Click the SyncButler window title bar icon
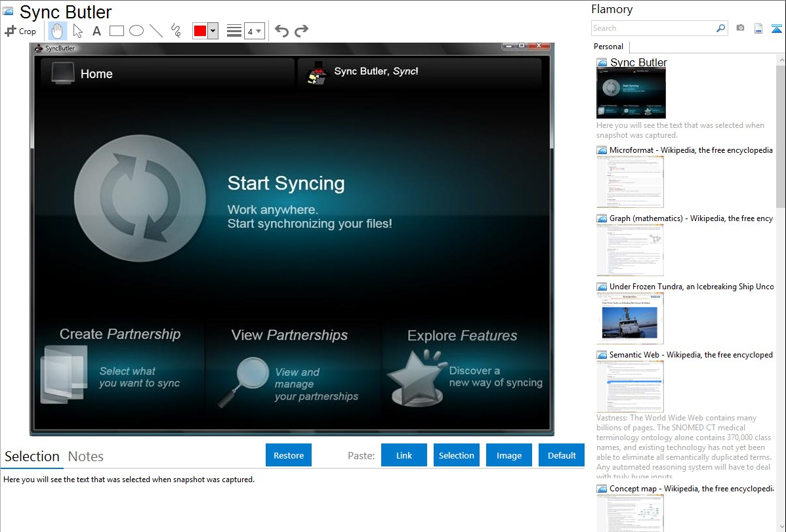The image size is (786, 532). pyautogui.click(x=39, y=48)
